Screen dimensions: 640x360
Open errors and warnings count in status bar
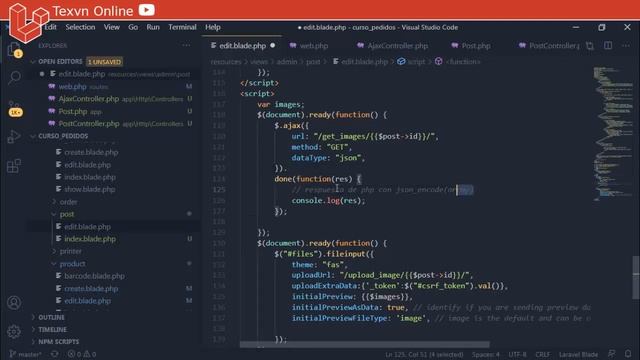coord(82,354)
